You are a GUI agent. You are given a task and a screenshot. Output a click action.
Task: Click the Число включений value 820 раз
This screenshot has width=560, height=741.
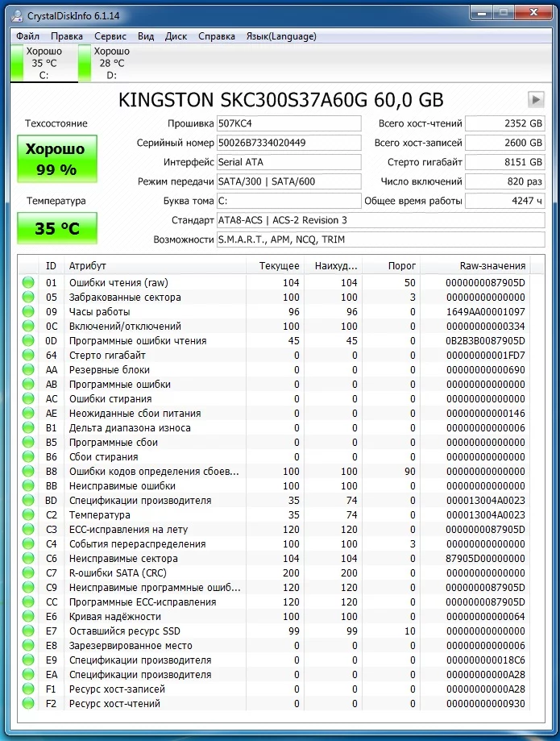tap(504, 181)
